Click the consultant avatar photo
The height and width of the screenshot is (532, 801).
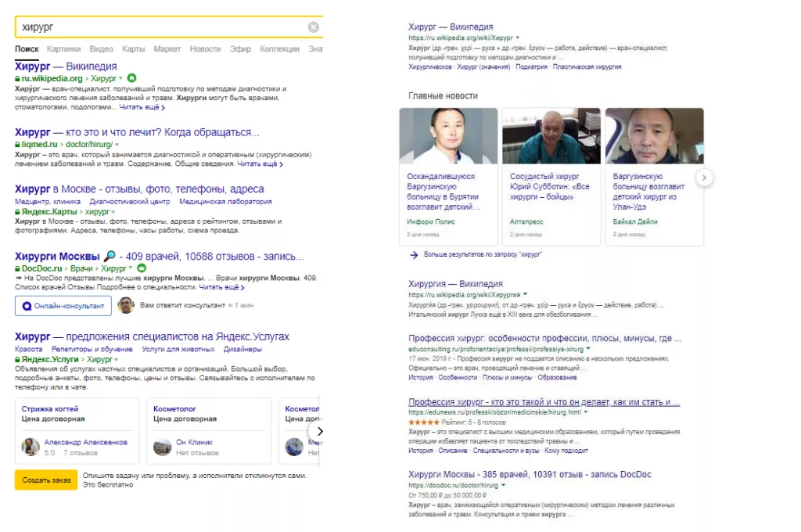[x=126, y=306]
